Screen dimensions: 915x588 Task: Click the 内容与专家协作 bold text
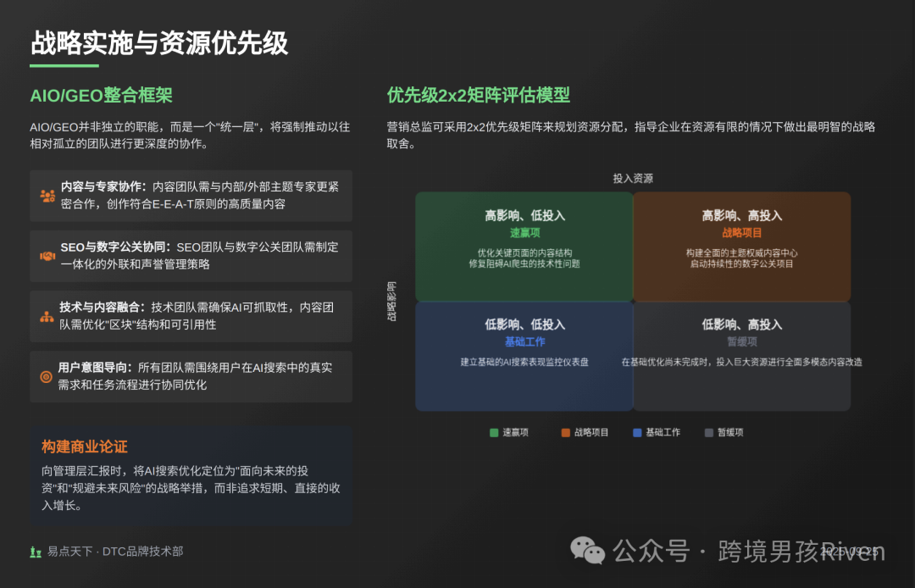pyautogui.click(x=103, y=186)
